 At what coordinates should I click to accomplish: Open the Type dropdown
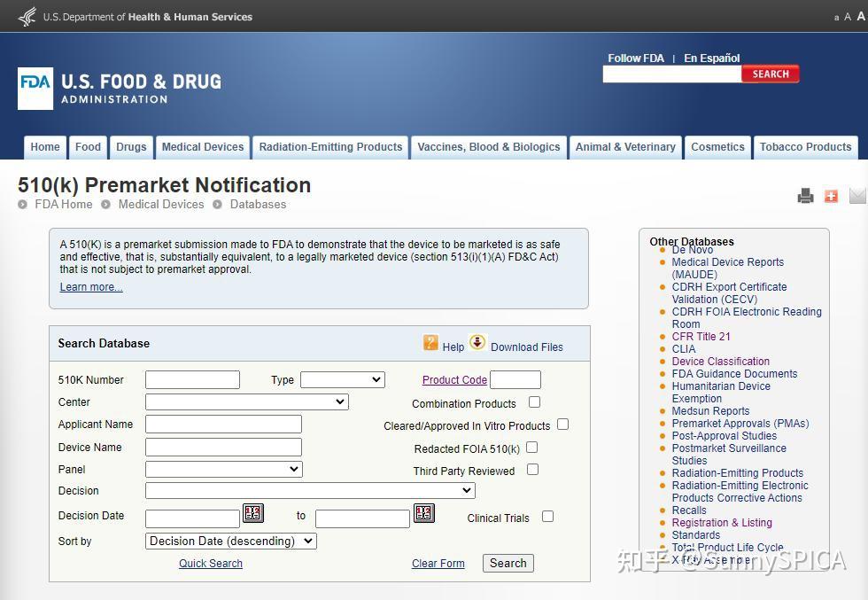click(x=343, y=379)
